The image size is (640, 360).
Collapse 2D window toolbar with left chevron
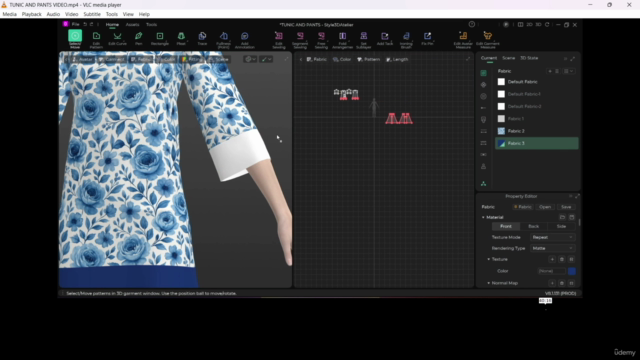tap(301, 59)
